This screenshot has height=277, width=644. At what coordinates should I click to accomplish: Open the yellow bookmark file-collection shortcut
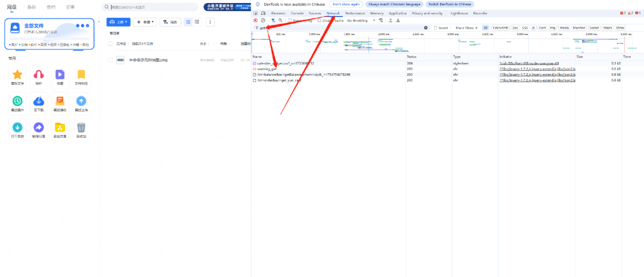point(81,77)
